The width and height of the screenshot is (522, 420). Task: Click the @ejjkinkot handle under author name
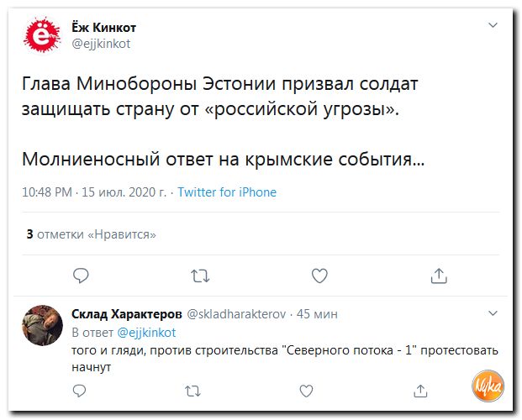point(102,43)
